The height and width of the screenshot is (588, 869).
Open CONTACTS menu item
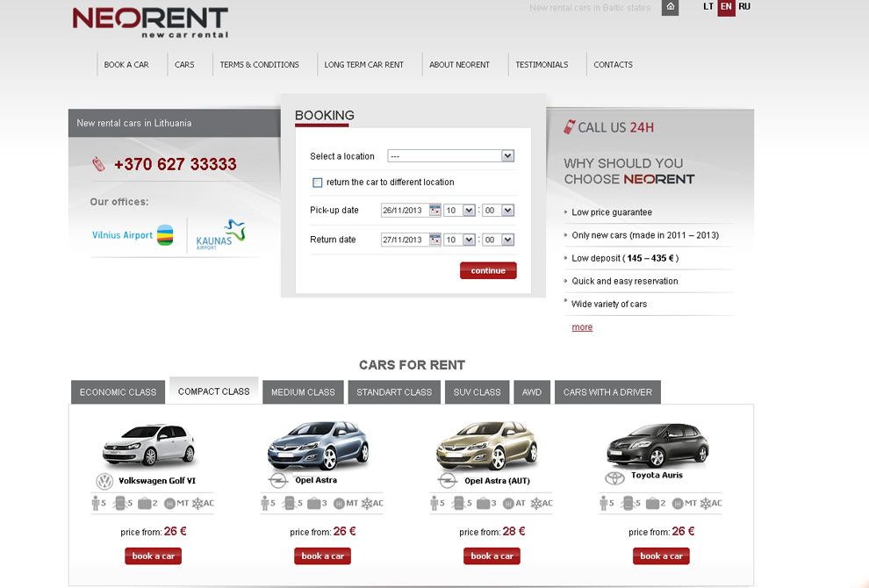click(613, 64)
